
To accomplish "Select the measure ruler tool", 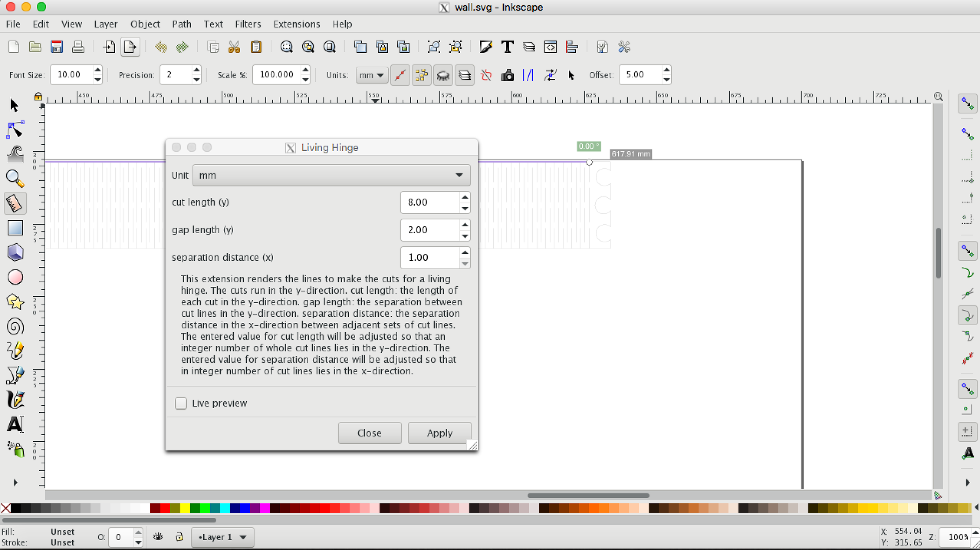I will tap(15, 203).
